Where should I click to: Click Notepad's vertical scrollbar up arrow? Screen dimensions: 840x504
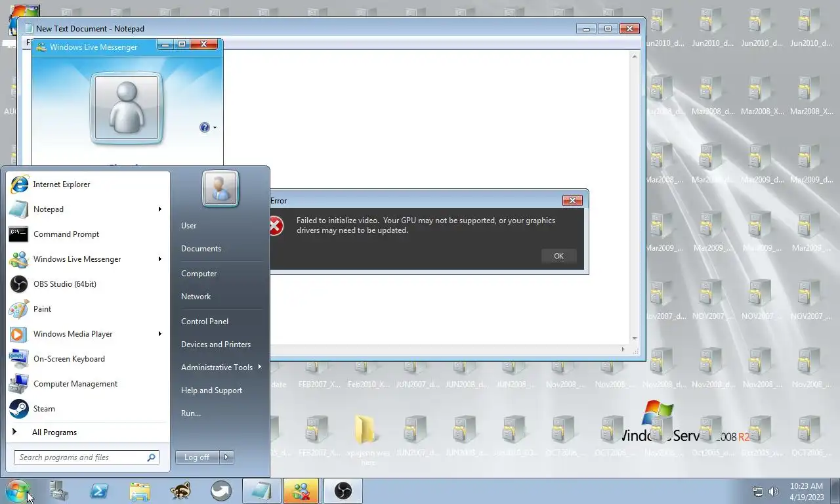click(635, 57)
